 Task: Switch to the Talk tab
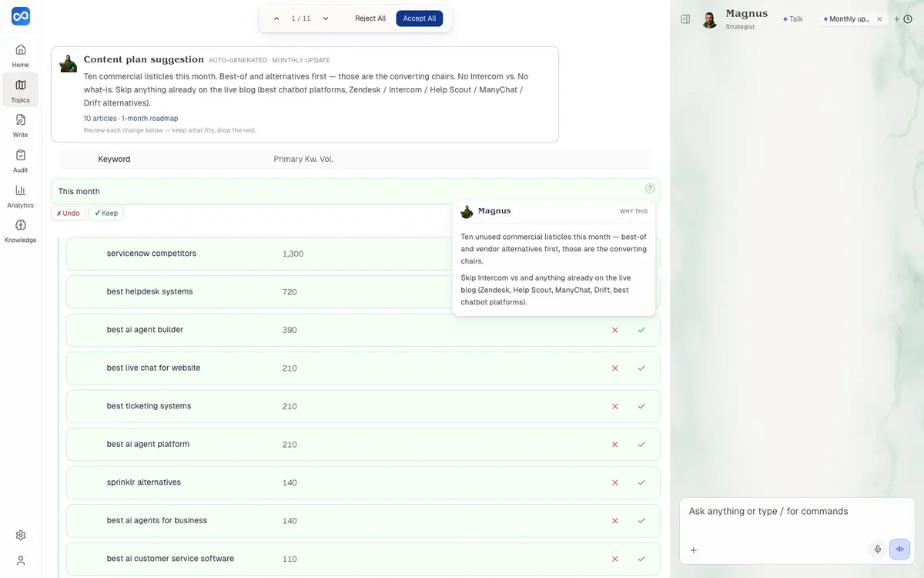793,19
